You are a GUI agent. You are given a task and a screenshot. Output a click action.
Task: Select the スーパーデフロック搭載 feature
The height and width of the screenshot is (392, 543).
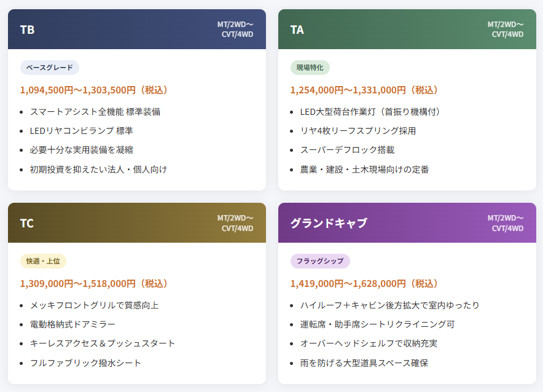point(347,150)
